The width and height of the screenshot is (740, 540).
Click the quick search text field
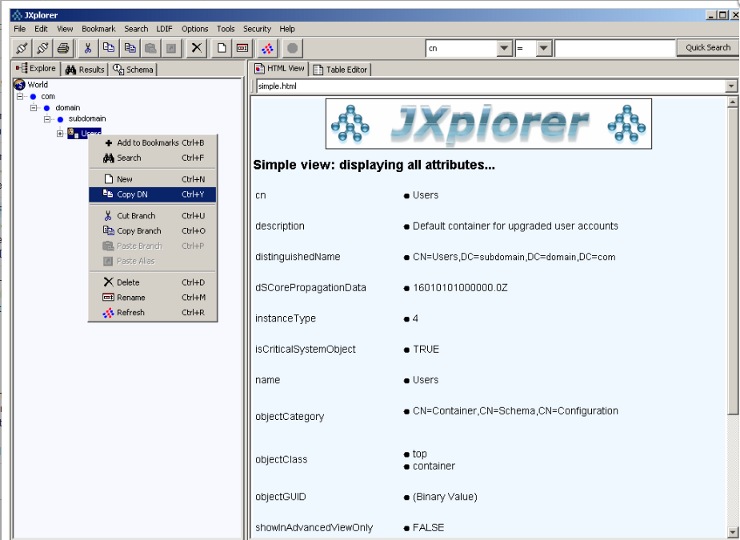pos(615,48)
